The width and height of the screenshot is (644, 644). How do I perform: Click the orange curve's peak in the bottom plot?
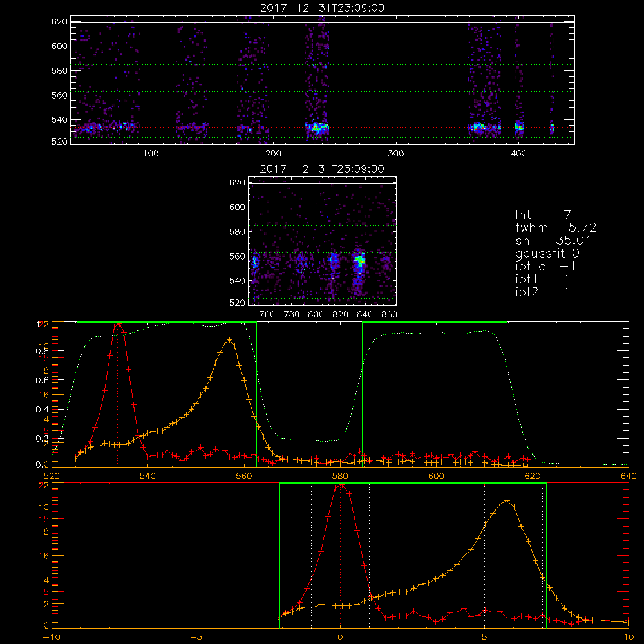coord(507,500)
